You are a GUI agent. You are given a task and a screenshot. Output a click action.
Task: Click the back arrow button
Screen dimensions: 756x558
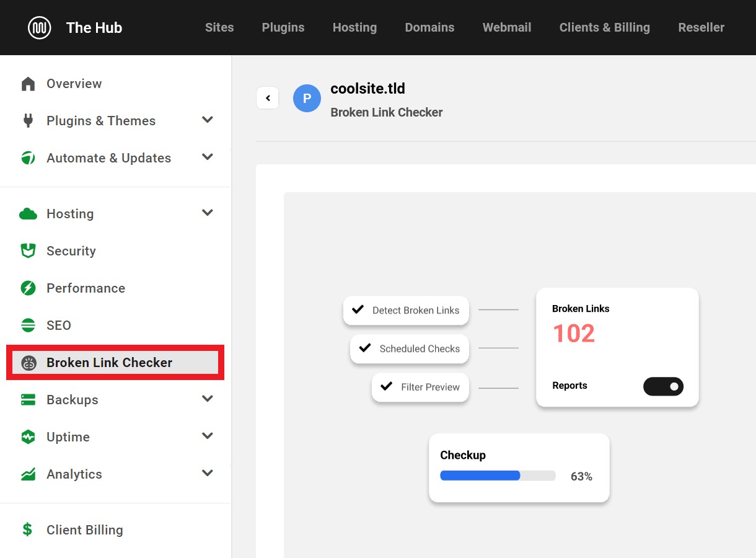click(267, 98)
